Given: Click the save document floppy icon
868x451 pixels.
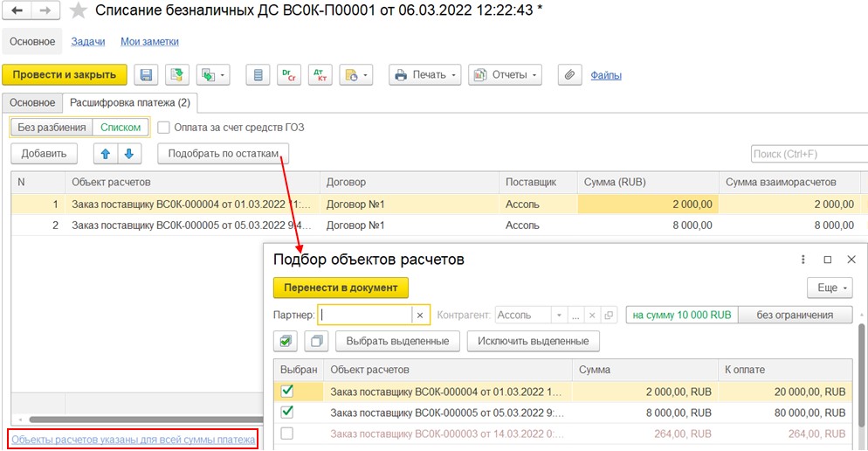Looking at the screenshot, I should coord(146,75).
